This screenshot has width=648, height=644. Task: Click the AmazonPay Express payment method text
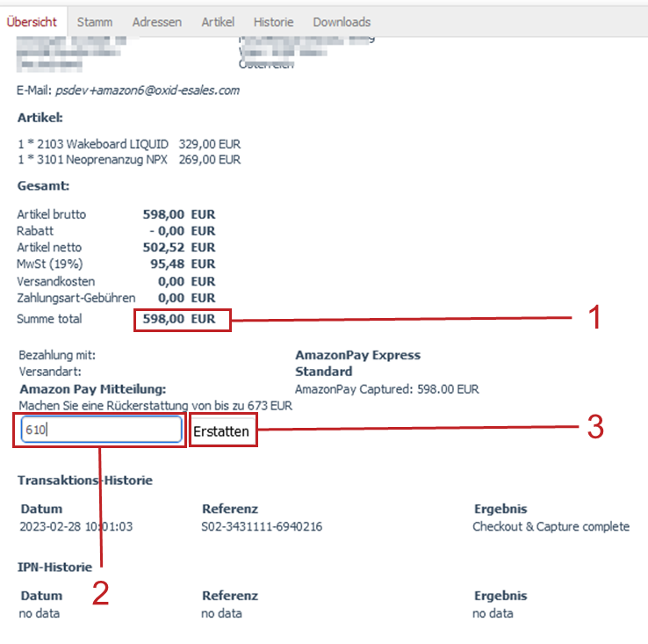(x=357, y=356)
